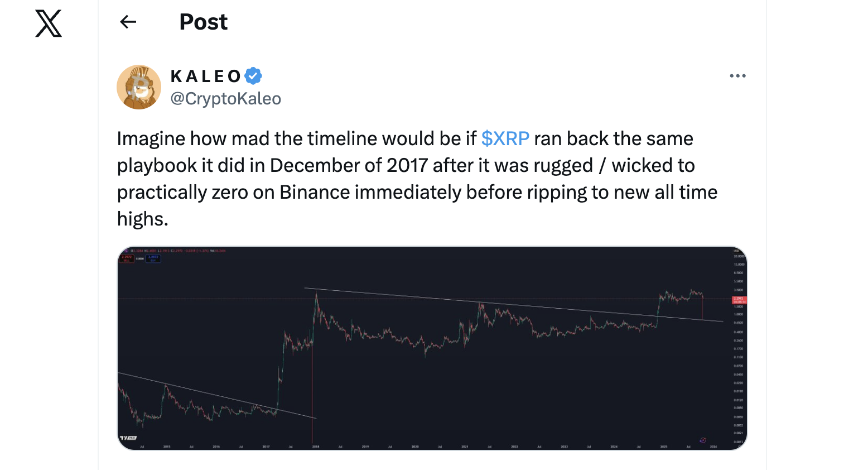Open the @CryptoKaleo handle link

[225, 99]
